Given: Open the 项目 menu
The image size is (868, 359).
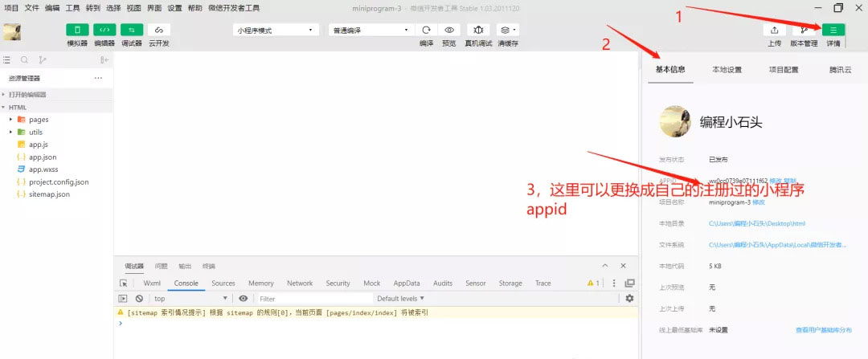Looking at the screenshot, I should pyautogui.click(x=11, y=8).
